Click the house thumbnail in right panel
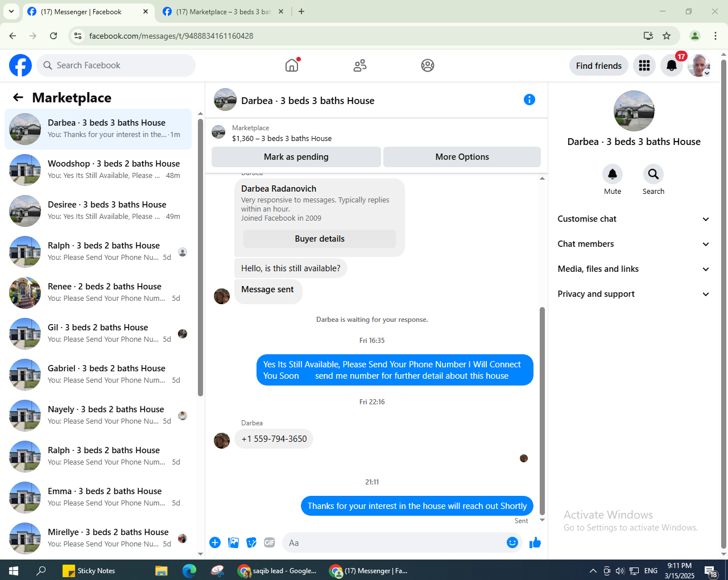The height and width of the screenshot is (580, 728). click(x=634, y=111)
